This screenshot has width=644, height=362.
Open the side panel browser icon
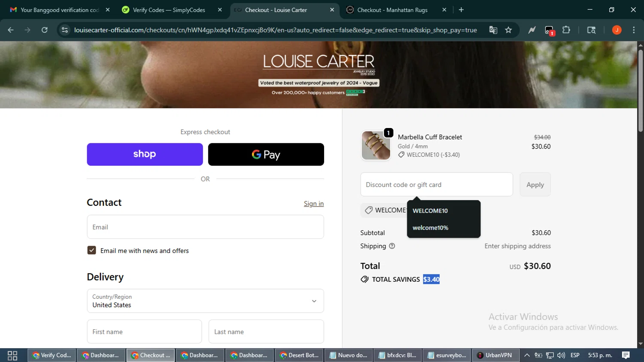[x=591, y=30]
